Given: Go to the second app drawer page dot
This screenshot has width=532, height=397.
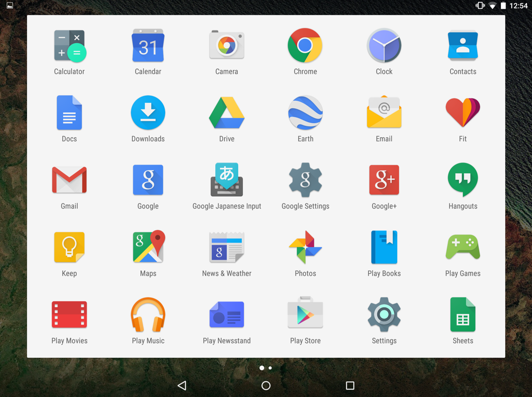Looking at the screenshot, I should [270, 368].
